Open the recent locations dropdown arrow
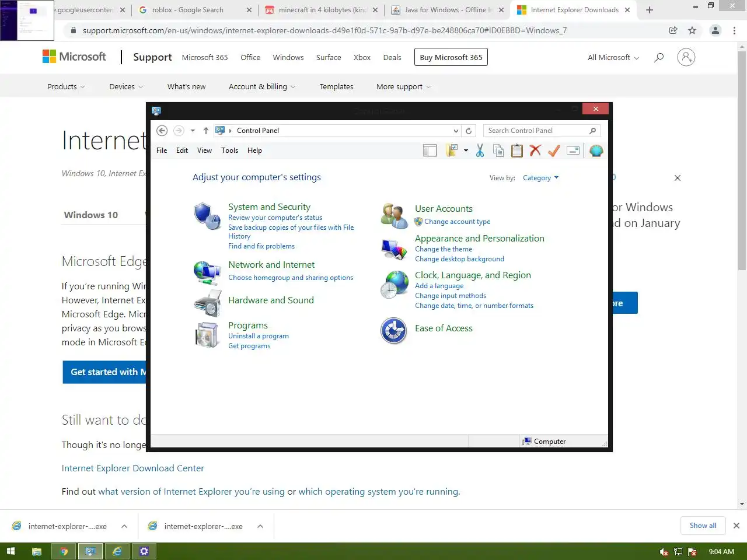The width and height of the screenshot is (747, 560). point(193,131)
